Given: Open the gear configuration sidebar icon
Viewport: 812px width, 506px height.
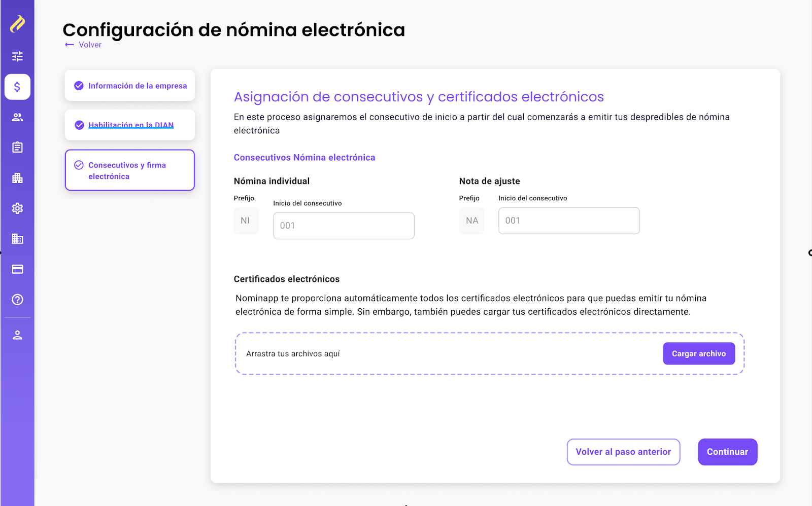Looking at the screenshot, I should 17,208.
